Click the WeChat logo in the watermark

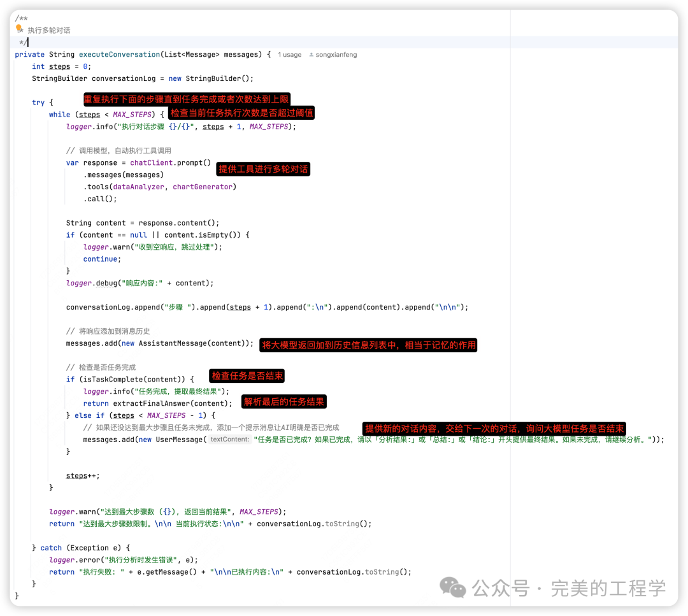coord(454,587)
